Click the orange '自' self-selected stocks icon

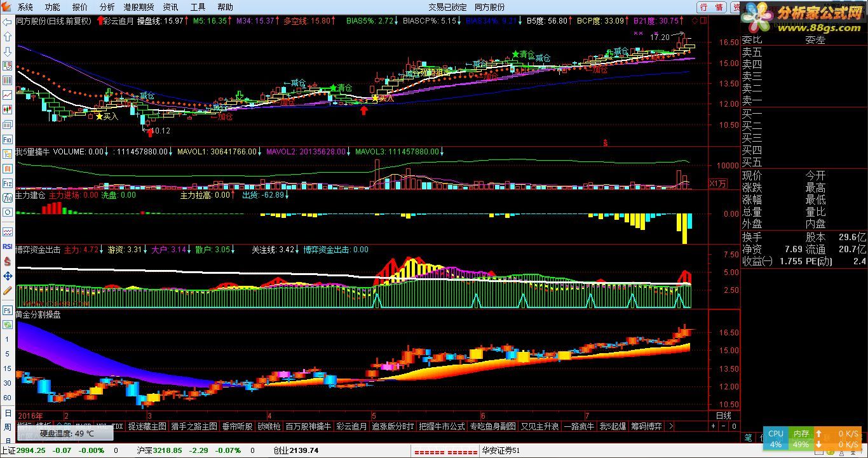tap(8, 168)
